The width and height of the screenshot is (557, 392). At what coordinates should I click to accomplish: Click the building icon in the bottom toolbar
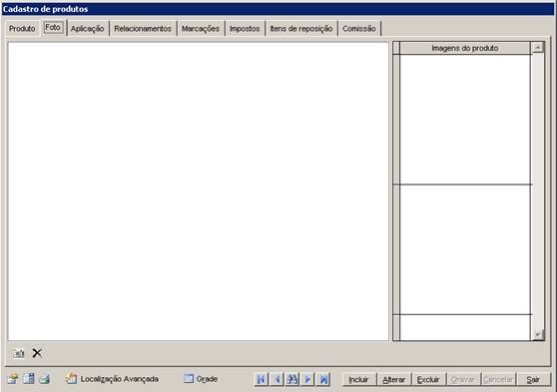click(x=29, y=379)
